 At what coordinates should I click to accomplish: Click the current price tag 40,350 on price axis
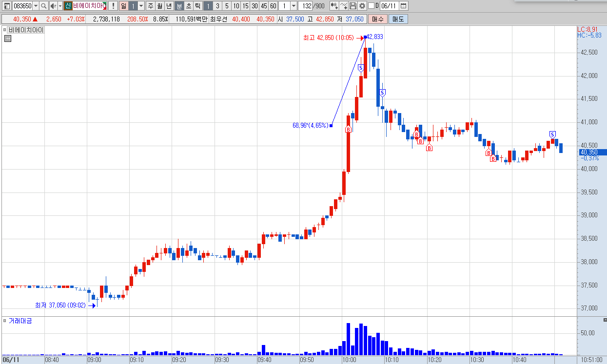[x=592, y=152]
